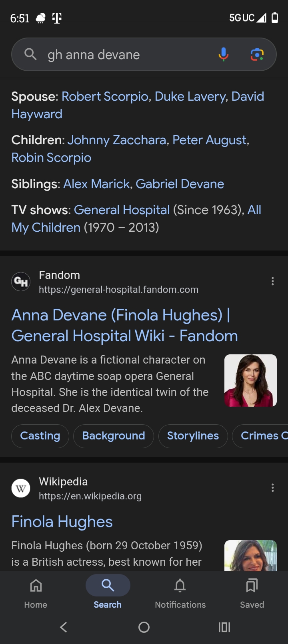Open the Finola Hughes Wikipedia result

(62, 522)
